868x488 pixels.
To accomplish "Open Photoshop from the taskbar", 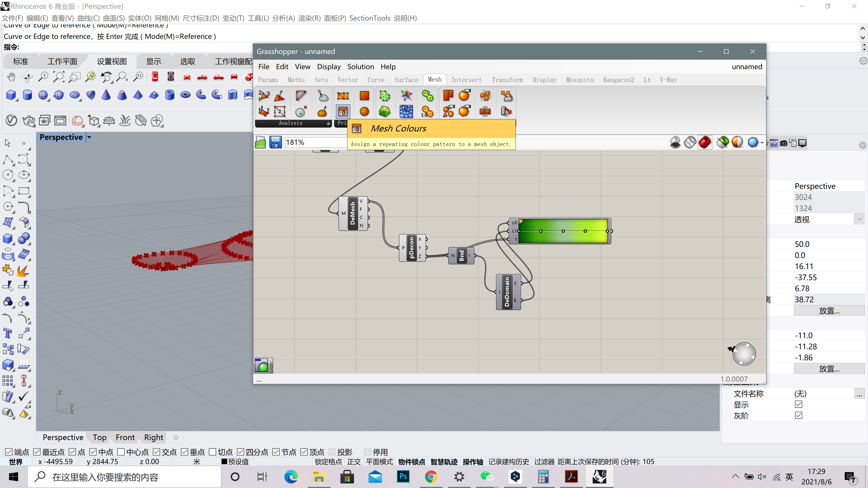I will tap(403, 476).
